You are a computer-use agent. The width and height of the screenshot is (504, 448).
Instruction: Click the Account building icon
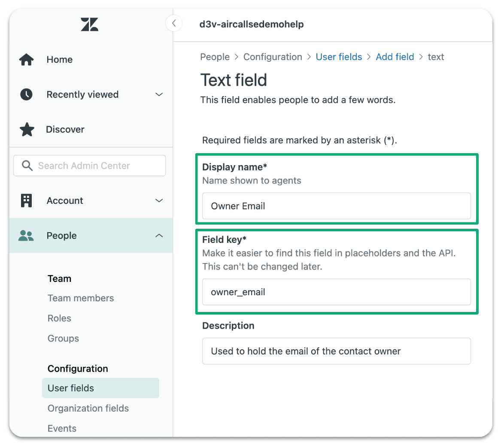coord(27,200)
